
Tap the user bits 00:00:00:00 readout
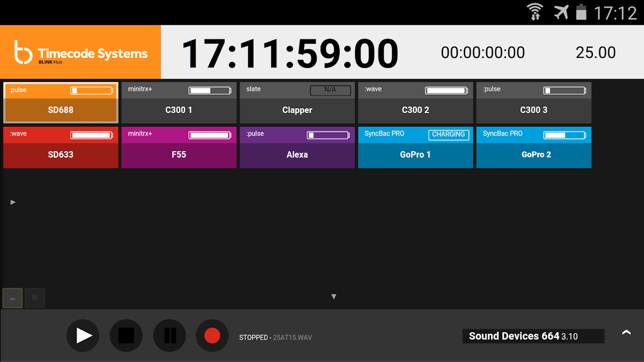click(x=483, y=52)
